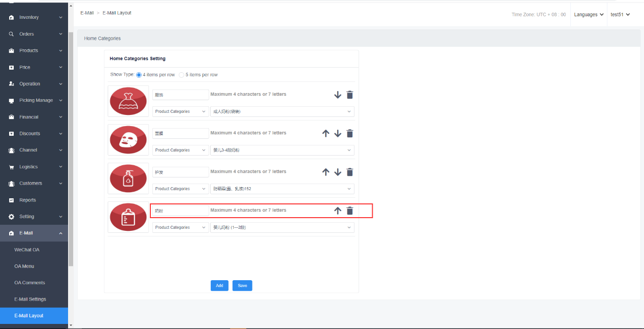Screen dimensions: 644x329
Task: Click the Save button
Action: pos(242,286)
